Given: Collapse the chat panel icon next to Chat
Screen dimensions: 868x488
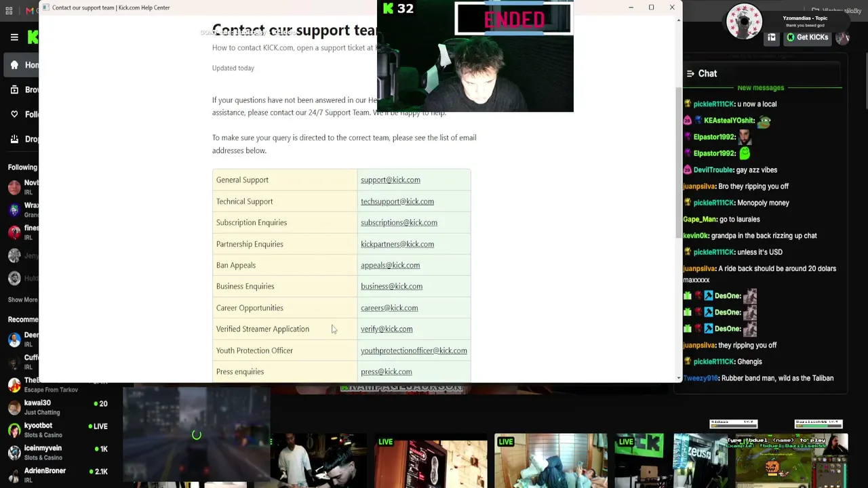Looking at the screenshot, I should tap(690, 73).
